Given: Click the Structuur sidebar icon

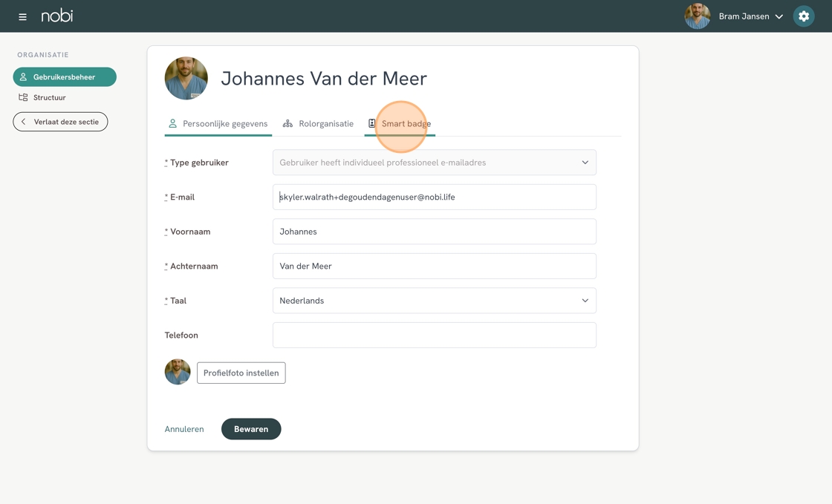Looking at the screenshot, I should [23, 97].
